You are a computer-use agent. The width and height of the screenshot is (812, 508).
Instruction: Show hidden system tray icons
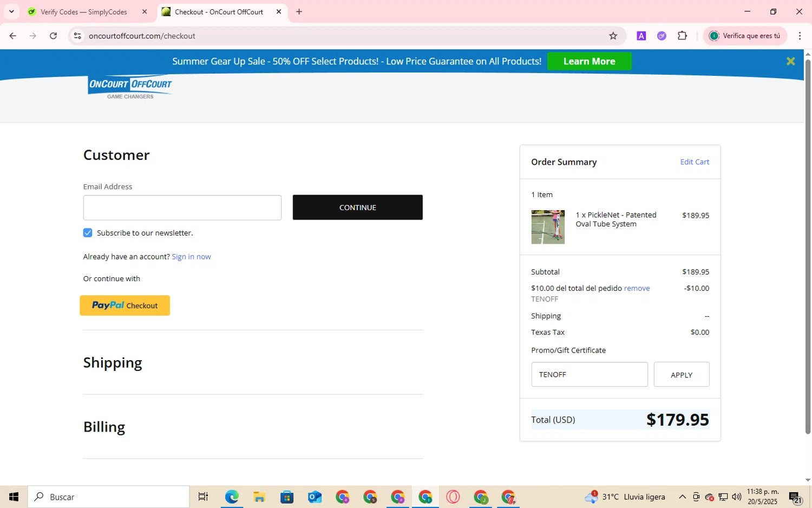click(x=682, y=497)
